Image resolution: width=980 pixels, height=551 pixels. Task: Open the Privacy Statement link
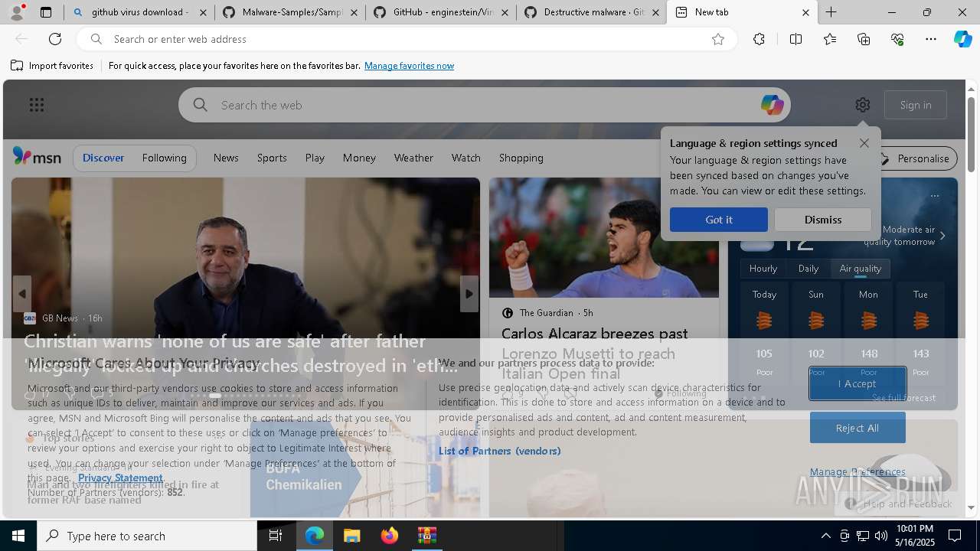click(120, 478)
